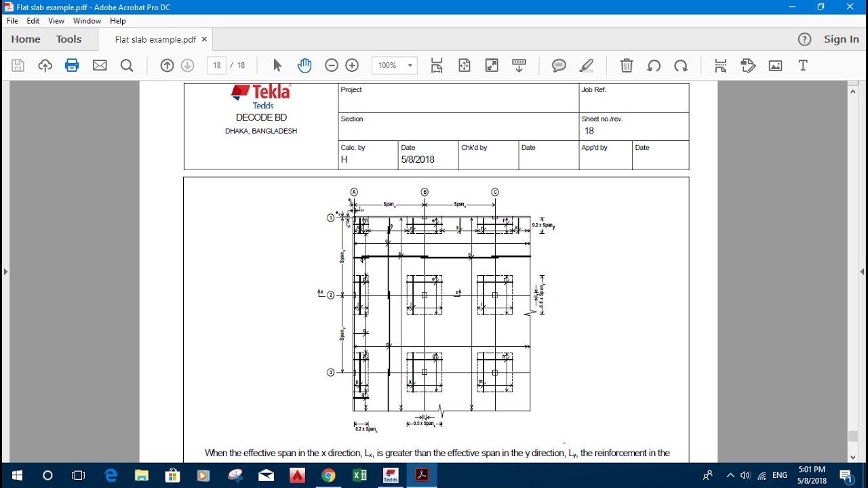Viewport: 868px width, 488px height.
Task: Click the Add Text tool icon
Action: [x=802, y=65]
